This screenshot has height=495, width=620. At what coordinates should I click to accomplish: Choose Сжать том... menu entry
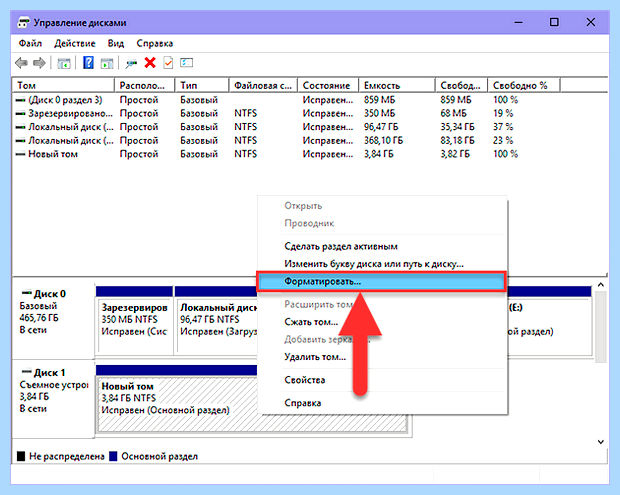coord(311,322)
